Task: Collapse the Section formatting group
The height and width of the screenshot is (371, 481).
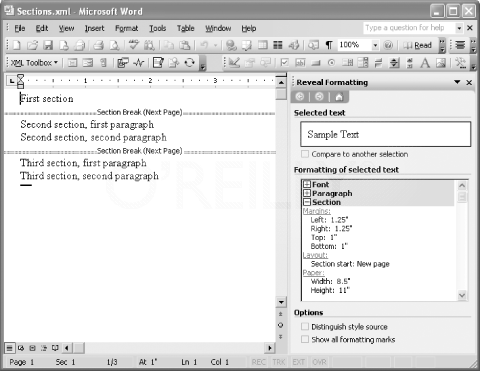Action: [x=307, y=202]
